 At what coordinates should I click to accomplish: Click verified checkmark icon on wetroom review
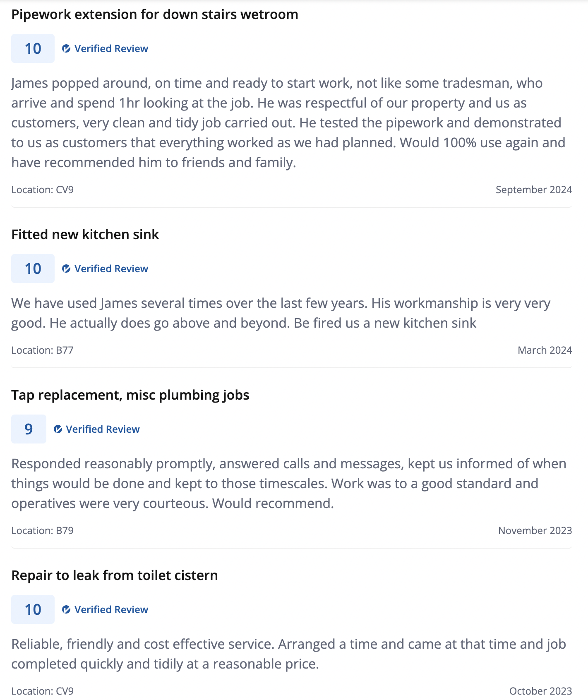coord(66,49)
